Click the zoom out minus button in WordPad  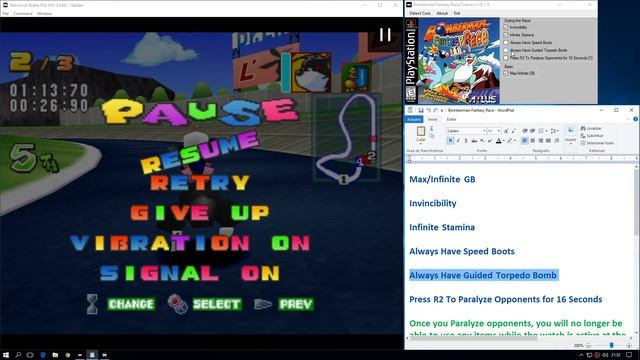pyautogui.click(x=588, y=345)
